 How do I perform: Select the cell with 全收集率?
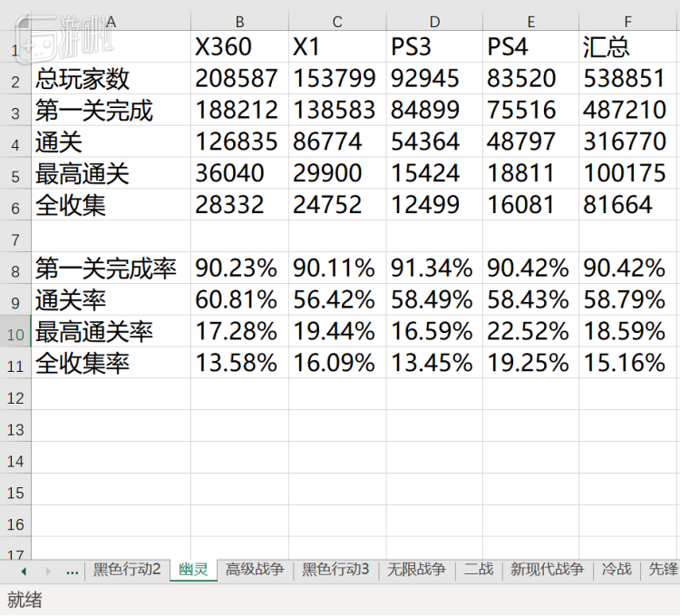(111, 363)
